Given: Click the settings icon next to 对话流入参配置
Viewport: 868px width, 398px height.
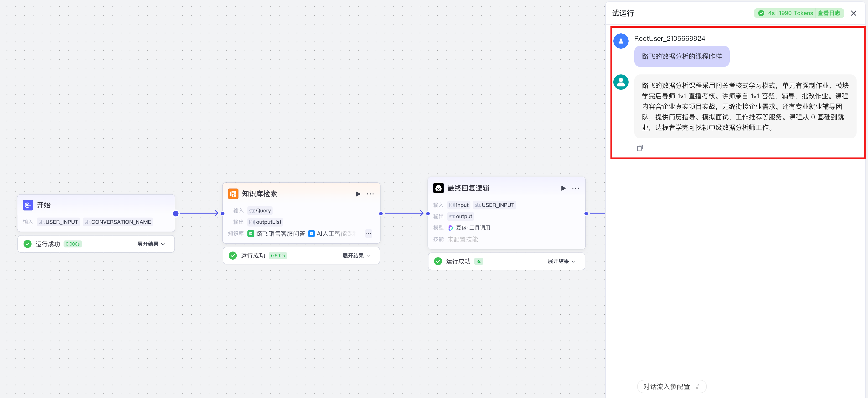Looking at the screenshot, I should click(x=698, y=387).
